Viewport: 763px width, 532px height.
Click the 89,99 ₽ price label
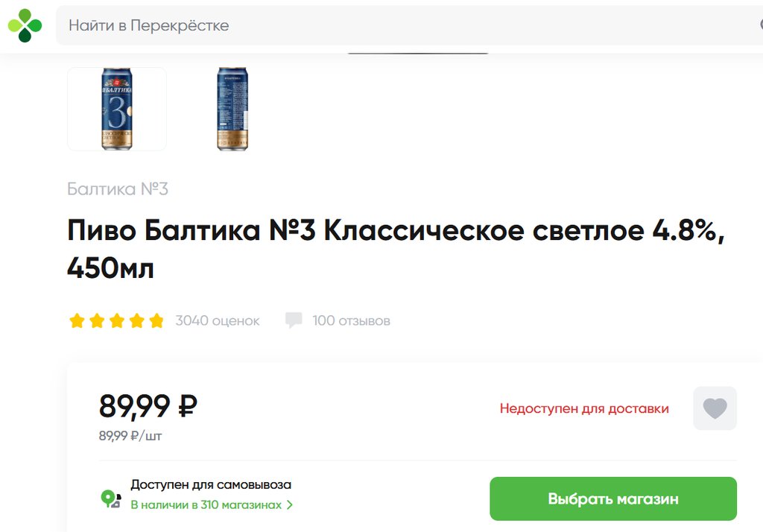click(x=148, y=406)
